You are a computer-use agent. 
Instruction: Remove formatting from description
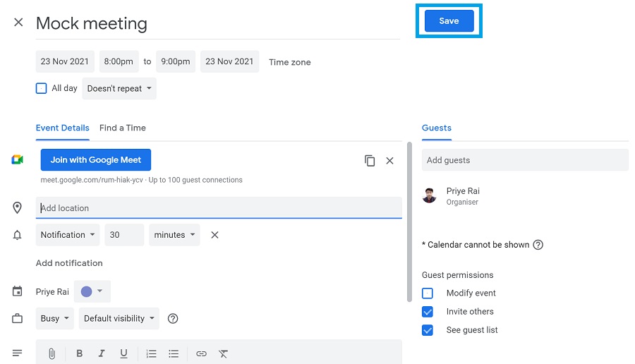223,354
